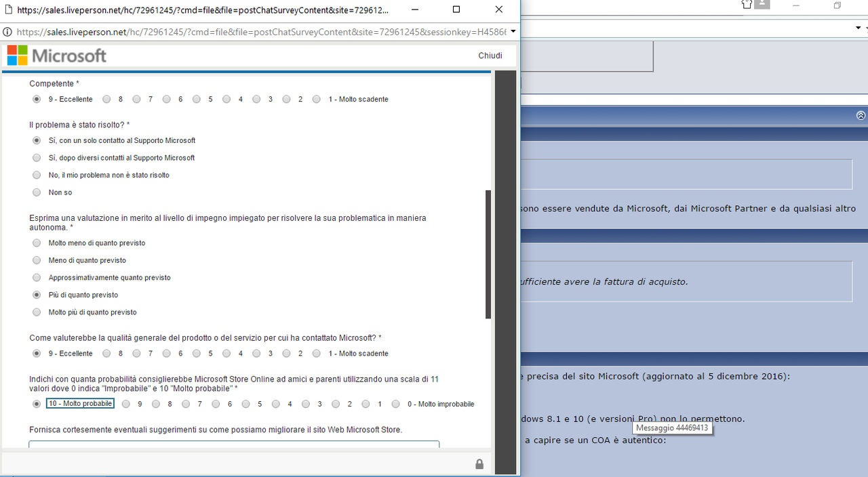Select '9 - Eccellente' for qualità generale
Viewport: 868px width, 477px height.
coord(37,353)
